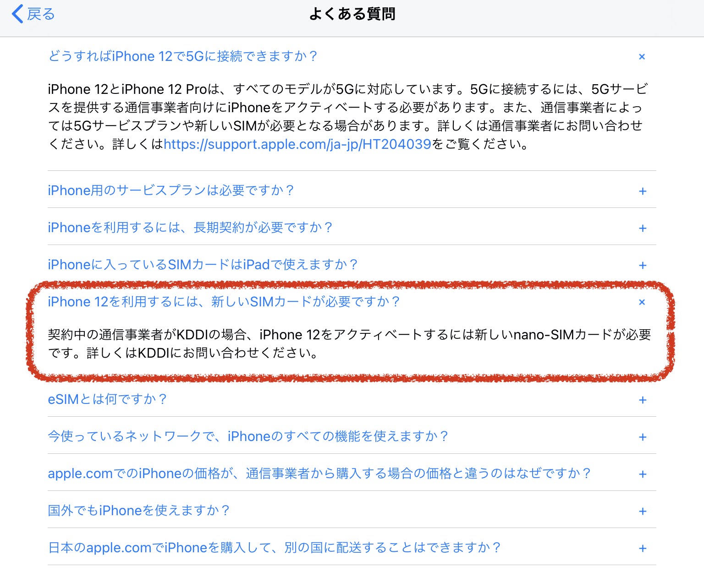Screen dimensions: 704x588
Task: Tap the answer text starting 契約中の通信事業者がKDDIの場合
Action: click(349, 344)
